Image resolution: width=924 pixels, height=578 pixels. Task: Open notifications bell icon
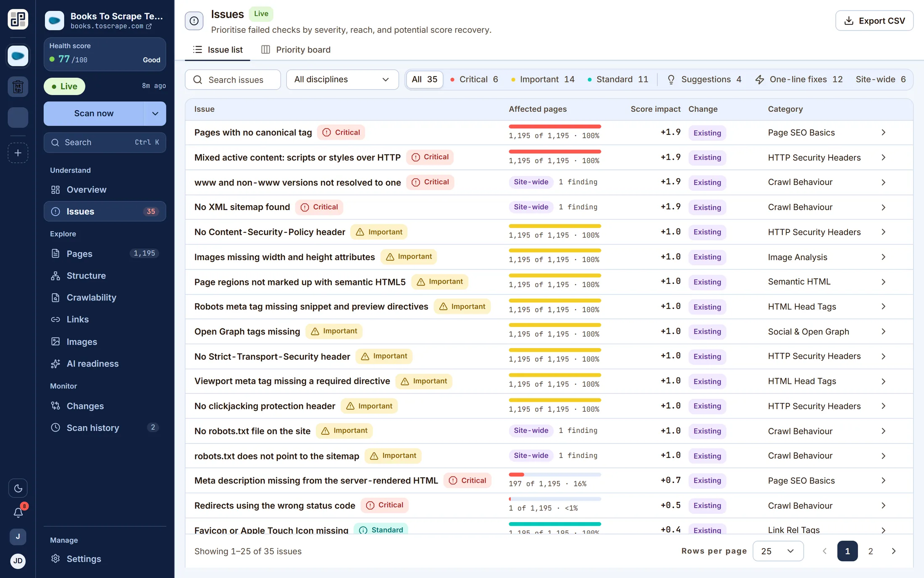[x=18, y=512]
